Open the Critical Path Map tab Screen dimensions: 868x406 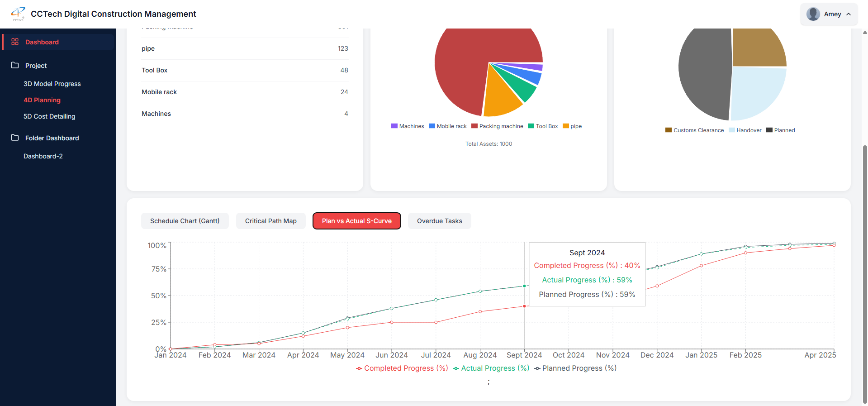pos(270,221)
